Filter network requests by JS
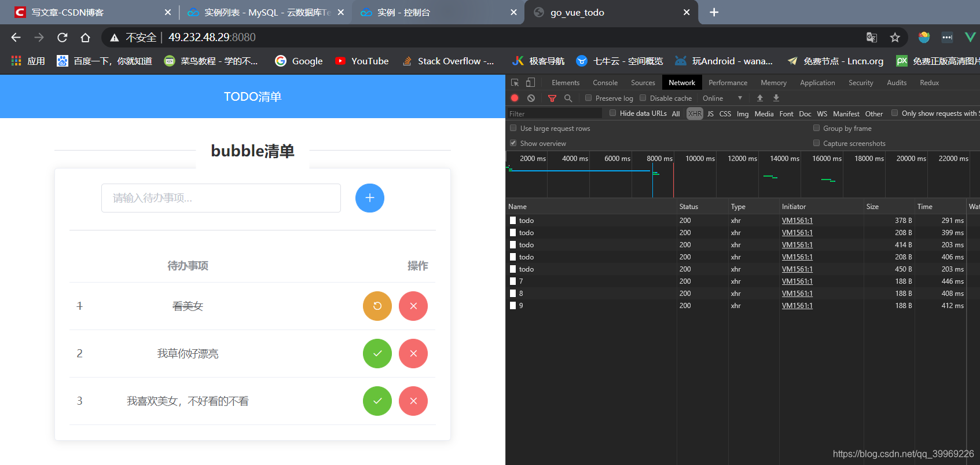The width and height of the screenshot is (980, 465). point(710,114)
